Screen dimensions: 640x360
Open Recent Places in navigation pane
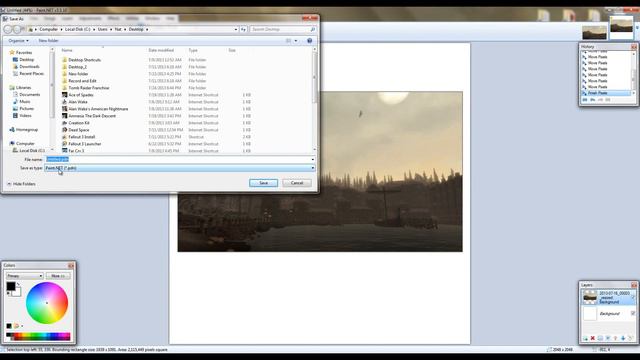pos(31,73)
